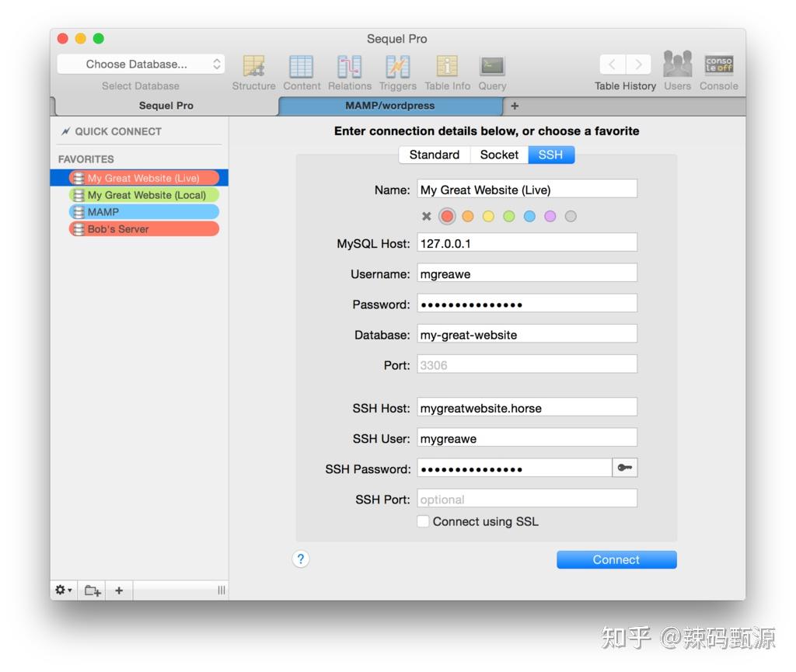Pick the blue favorite color
796x672 pixels.
click(529, 216)
